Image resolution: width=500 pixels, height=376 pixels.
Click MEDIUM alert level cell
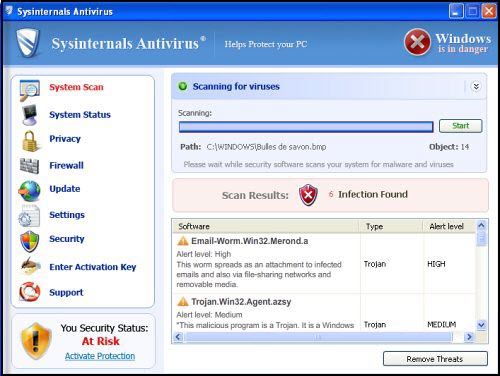pos(442,324)
